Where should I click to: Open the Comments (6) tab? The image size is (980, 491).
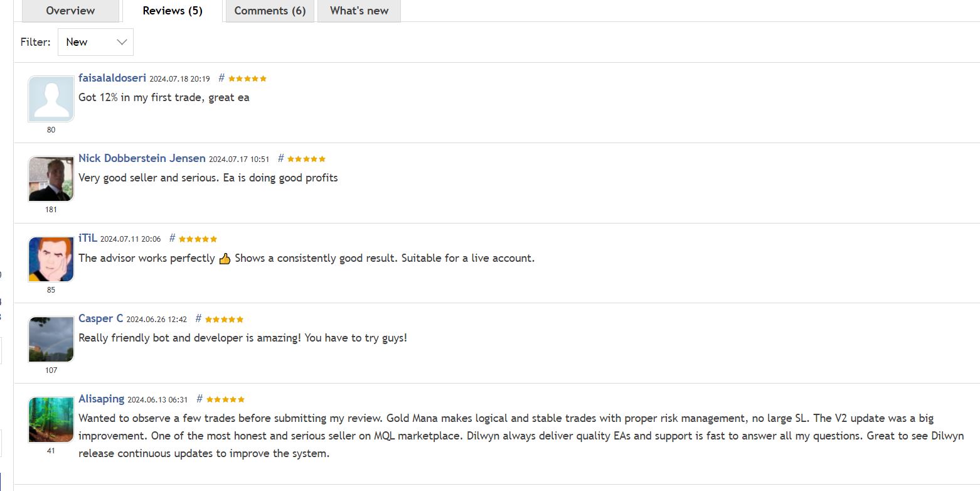click(x=269, y=10)
